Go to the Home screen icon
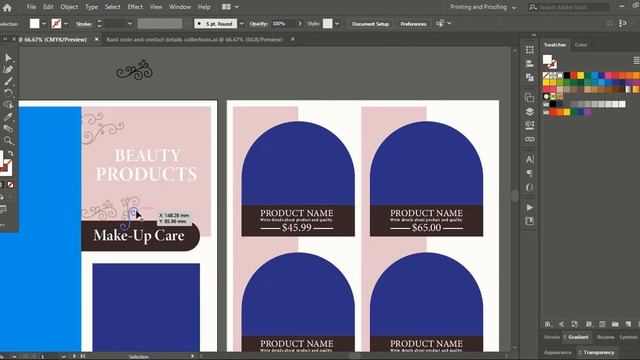Image resolution: width=640 pixels, height=360 pixels. click(7, 7)
